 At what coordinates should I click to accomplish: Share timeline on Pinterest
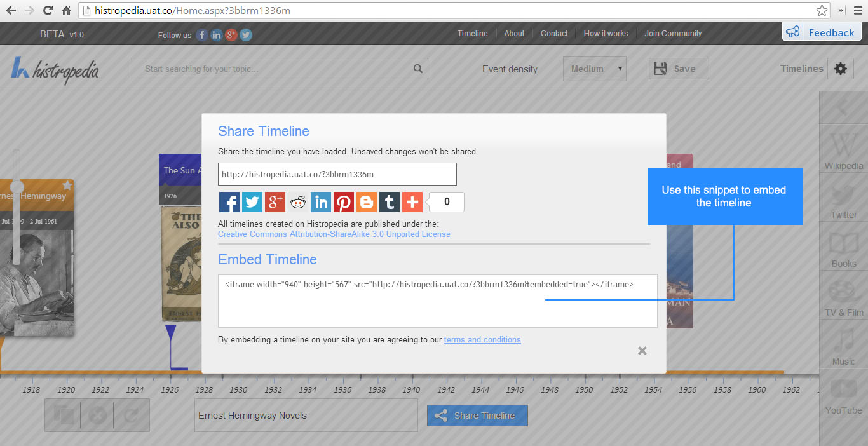point(343,202)
